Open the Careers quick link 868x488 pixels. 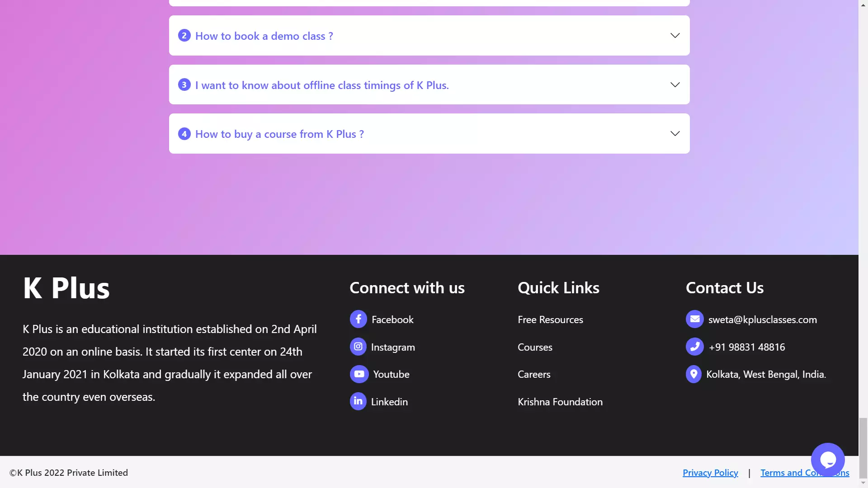pyautogui.click(x=534, y=374)
